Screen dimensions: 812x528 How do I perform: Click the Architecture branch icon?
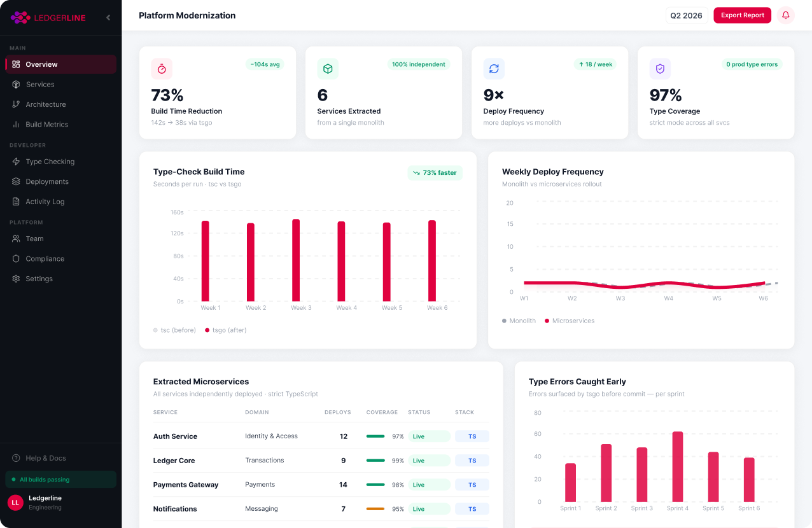pyautogui.click(x=16, y=104)
